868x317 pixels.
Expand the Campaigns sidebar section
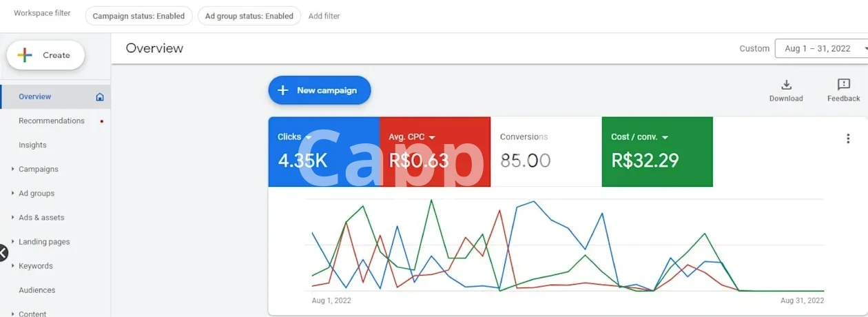tap(13, 170)
